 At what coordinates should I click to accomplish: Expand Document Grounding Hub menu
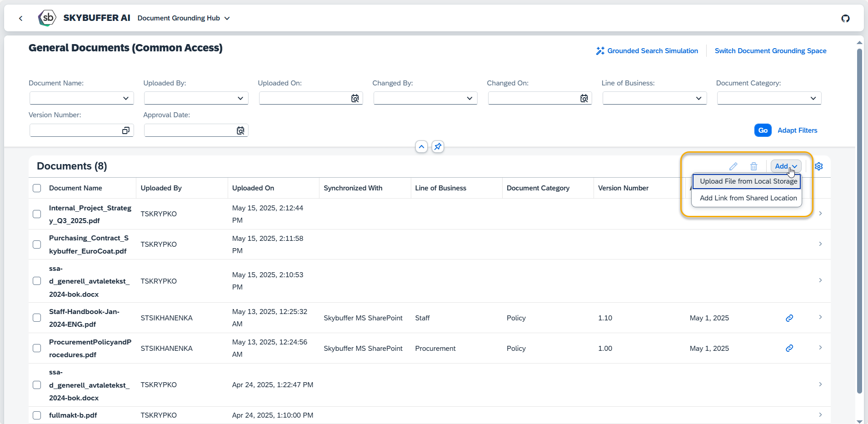(184, 18)
